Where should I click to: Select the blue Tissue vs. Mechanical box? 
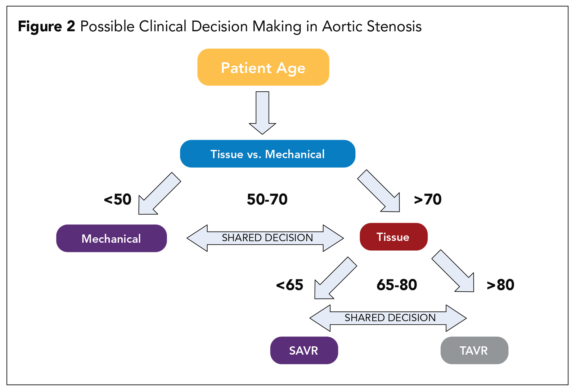pyautogui.click(x=267, y=154)
